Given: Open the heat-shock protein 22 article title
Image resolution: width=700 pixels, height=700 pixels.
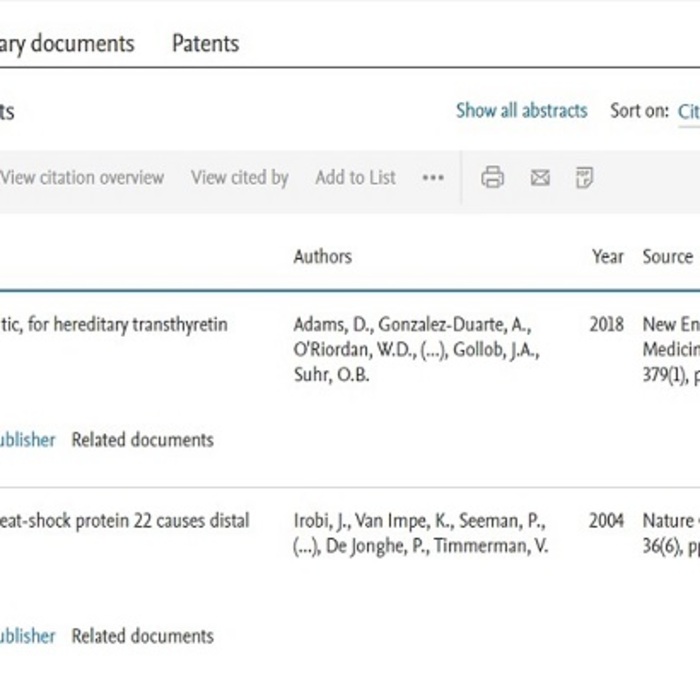Looking at the screenshot, I should [125, 521].
